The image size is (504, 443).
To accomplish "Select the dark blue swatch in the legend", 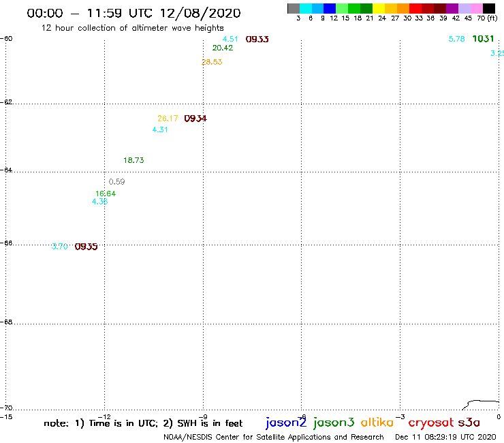I will (x=330, y=9).
